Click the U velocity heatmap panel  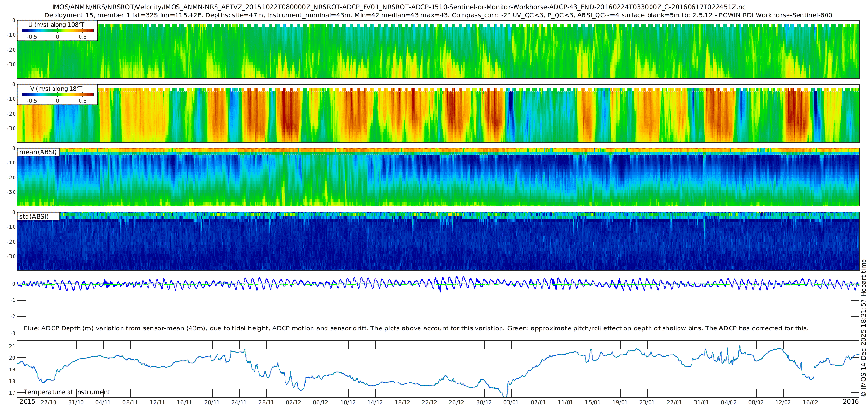(x=438, y=51)
